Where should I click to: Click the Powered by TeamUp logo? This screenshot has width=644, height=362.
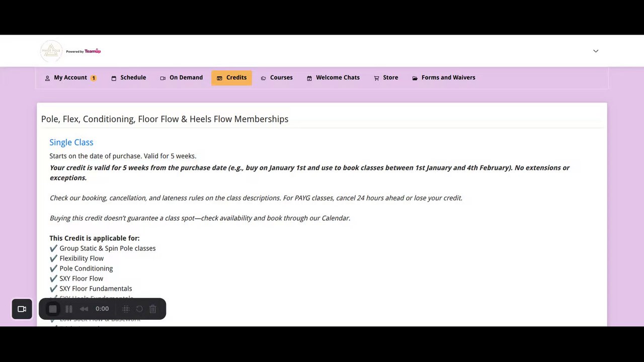84,51
